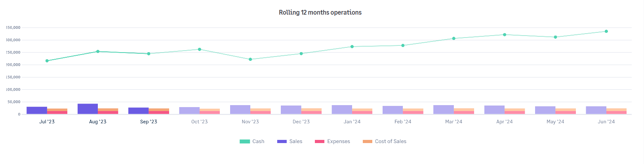Image resolution: width=644 pixels, height=164 pixels.
Task: Click the purple Sales legend swatch
Action: [282, 141]
